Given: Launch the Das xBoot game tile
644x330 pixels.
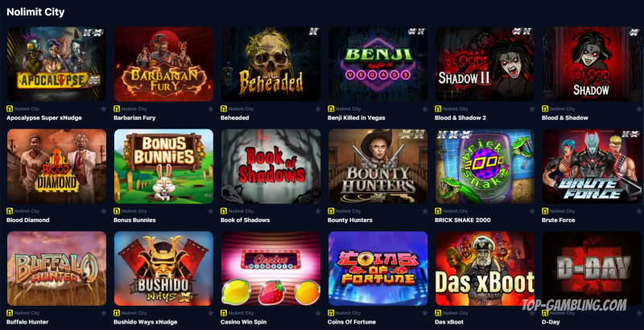Looking at the screenshot, I should click(x=485, y=269).
